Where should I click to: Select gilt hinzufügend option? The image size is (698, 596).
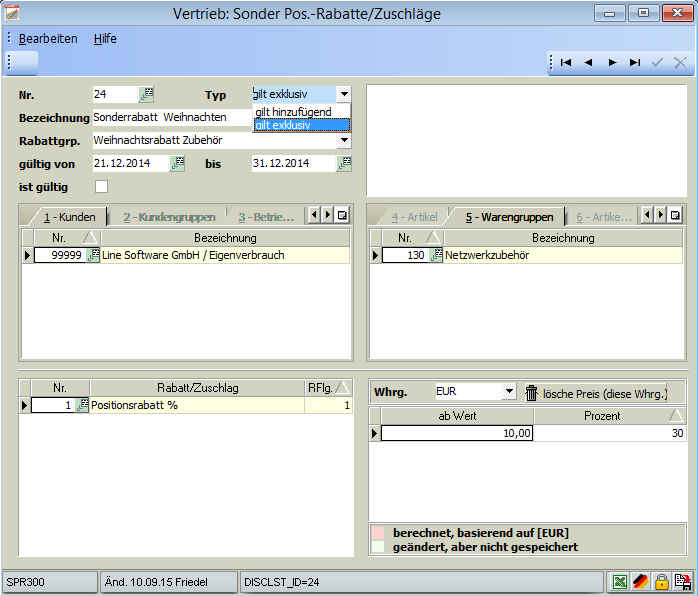[302, 112]
